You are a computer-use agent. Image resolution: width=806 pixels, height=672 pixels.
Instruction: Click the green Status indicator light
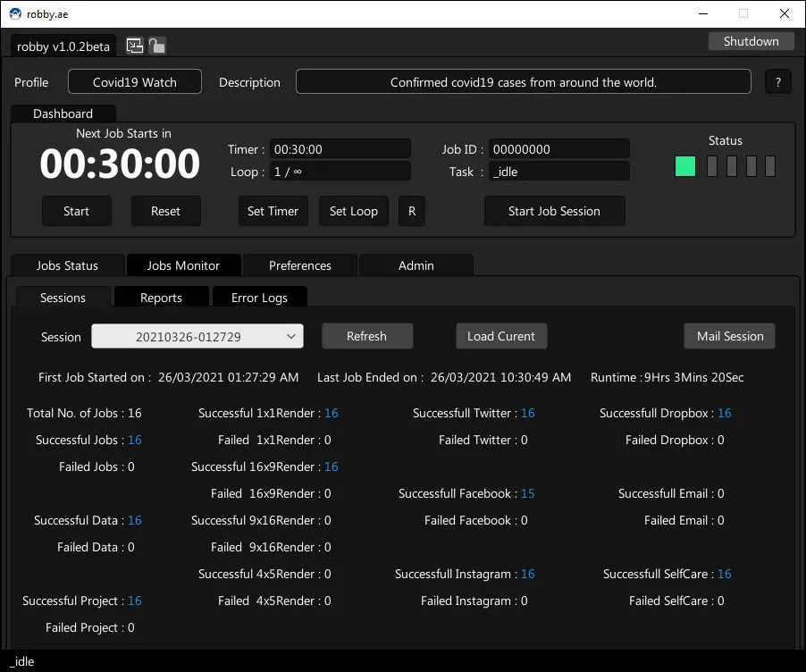685,166
